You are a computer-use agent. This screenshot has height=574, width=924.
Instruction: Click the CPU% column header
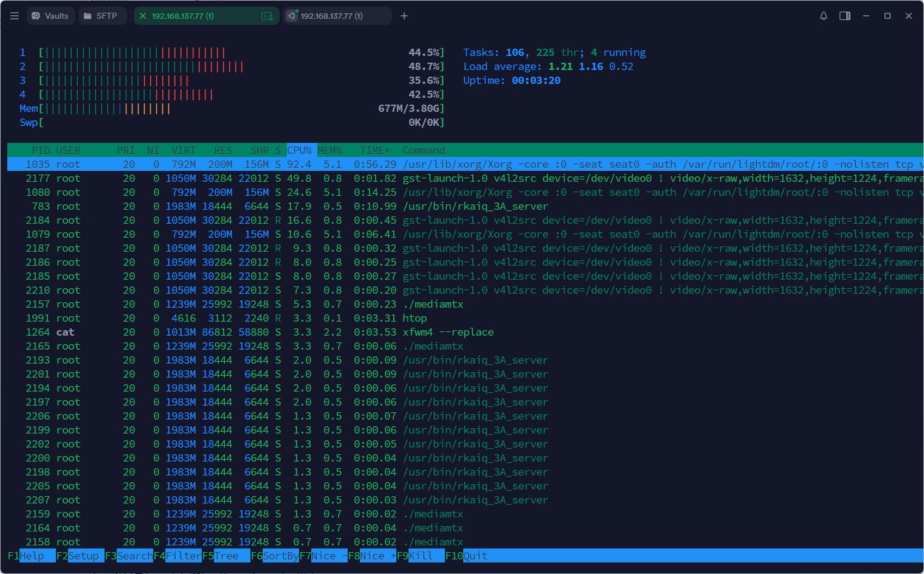click(299, 150)
